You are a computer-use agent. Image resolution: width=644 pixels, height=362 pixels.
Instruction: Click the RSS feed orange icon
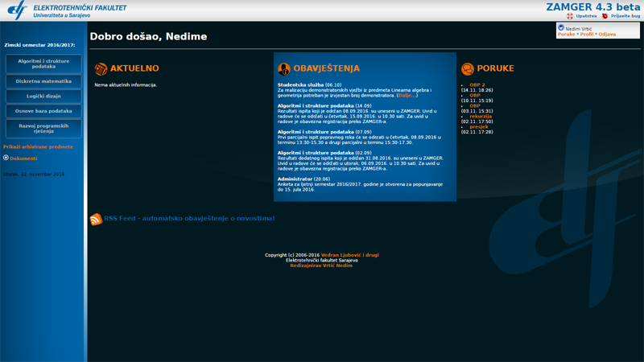(96, 219)
